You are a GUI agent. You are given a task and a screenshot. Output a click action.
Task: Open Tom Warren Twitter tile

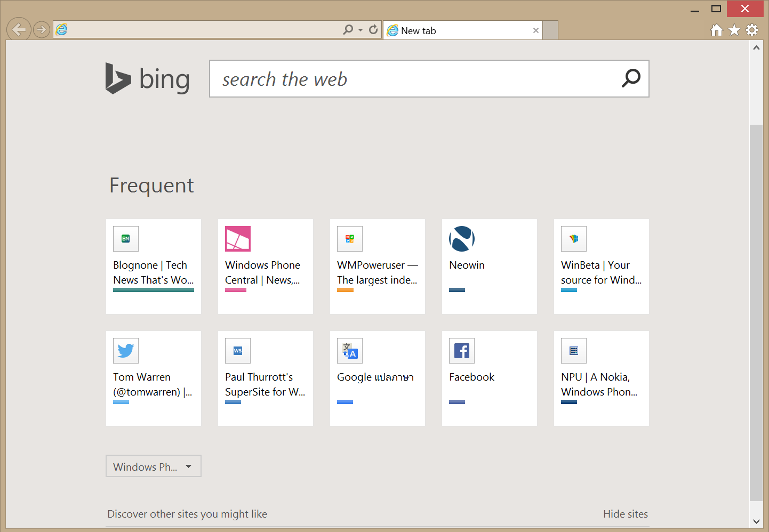click(x=154, y=378)
